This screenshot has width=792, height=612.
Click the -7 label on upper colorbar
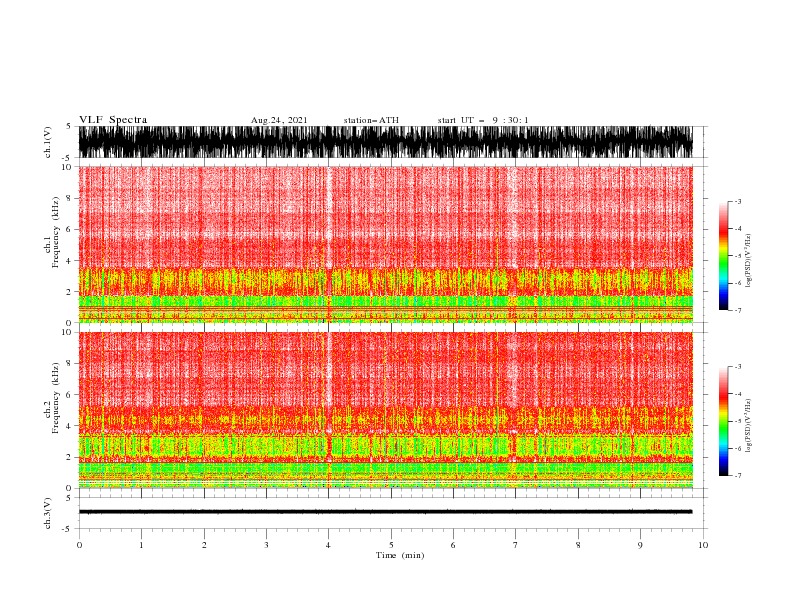click(x=738, y=310)
